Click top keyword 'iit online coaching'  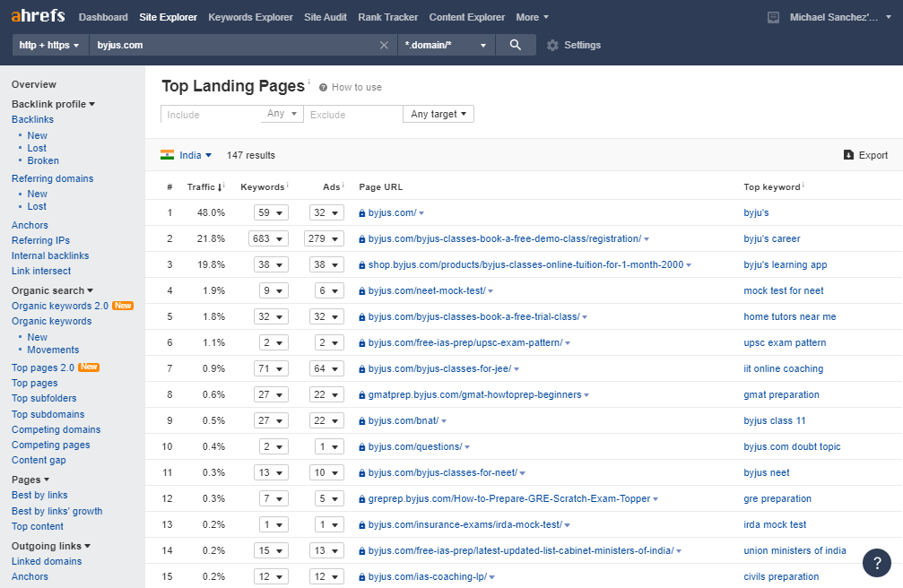pos(783,368)
